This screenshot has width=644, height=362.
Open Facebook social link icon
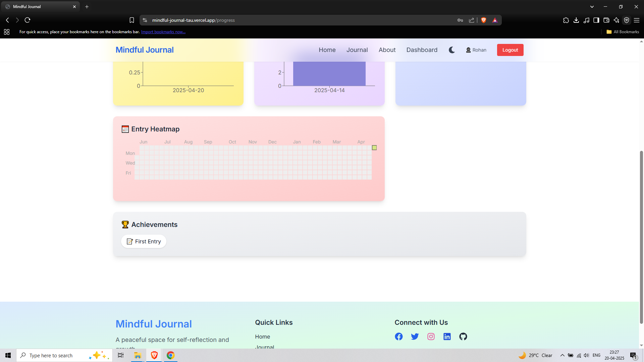pos(398,337)
